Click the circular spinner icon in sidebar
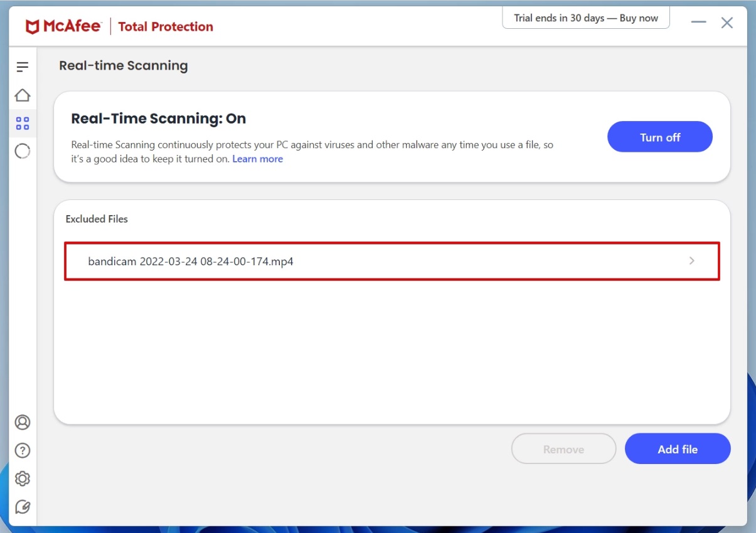The width and height of the screenshot is (756, 533). click(23, 151)
